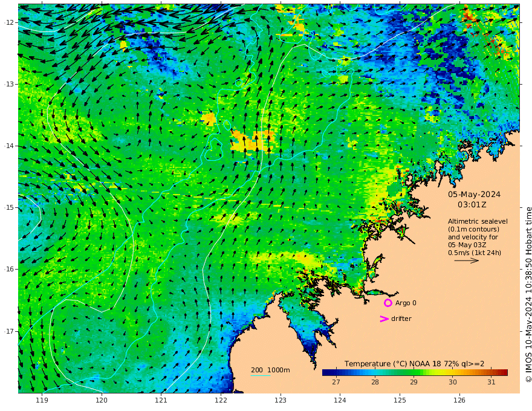Screen dimensions: 532x411
Task: Click longitude axis label 121
Action: point(161,400)
